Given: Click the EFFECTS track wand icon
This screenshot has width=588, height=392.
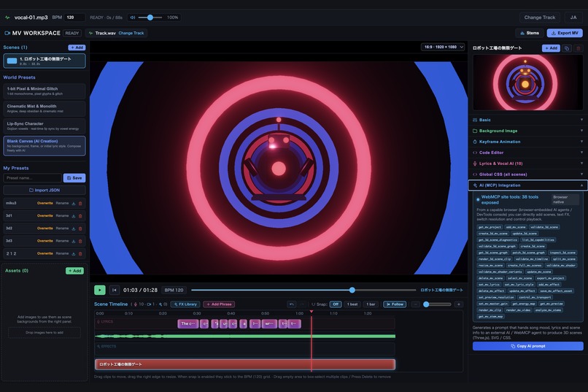Looking at the screenshot, I should 98,346.
